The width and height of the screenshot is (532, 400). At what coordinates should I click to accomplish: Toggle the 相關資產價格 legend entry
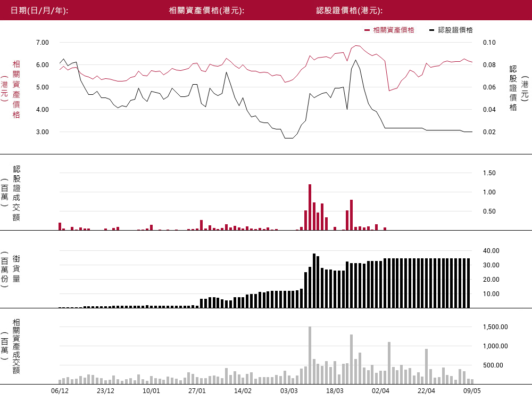point(389,30)
